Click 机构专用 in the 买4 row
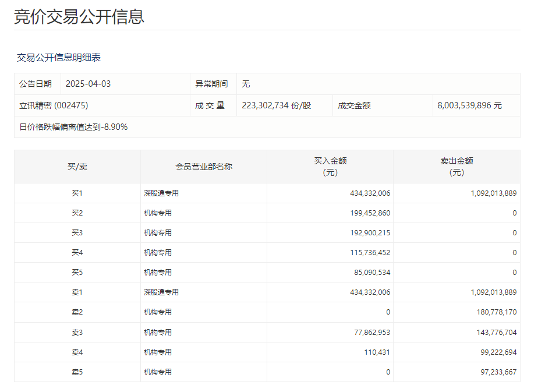 pyautogui.click(x=158, y=253)
